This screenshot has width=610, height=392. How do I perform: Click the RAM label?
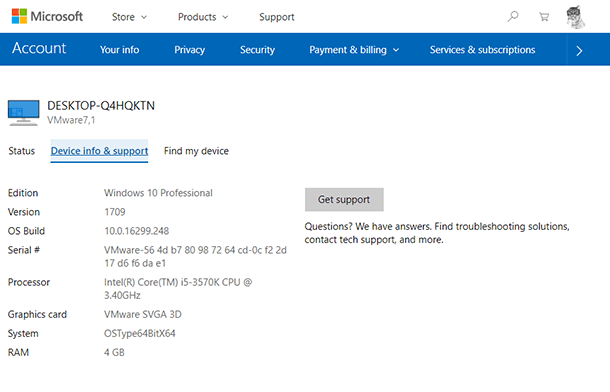tap(18, 352)
